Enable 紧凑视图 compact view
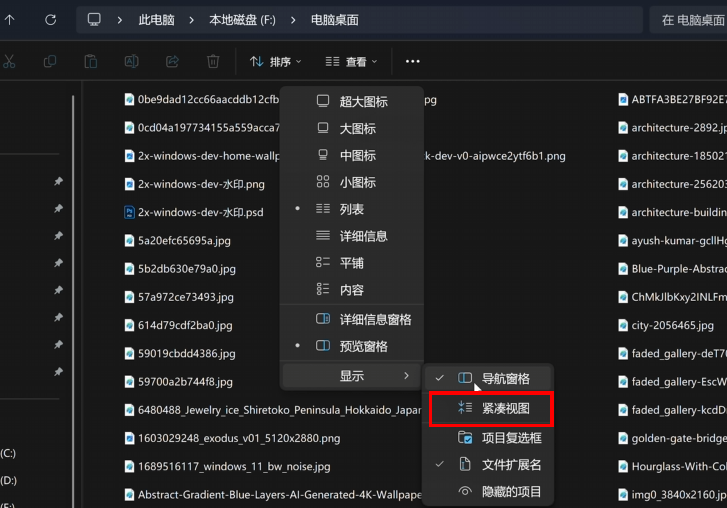 [491, 408]
